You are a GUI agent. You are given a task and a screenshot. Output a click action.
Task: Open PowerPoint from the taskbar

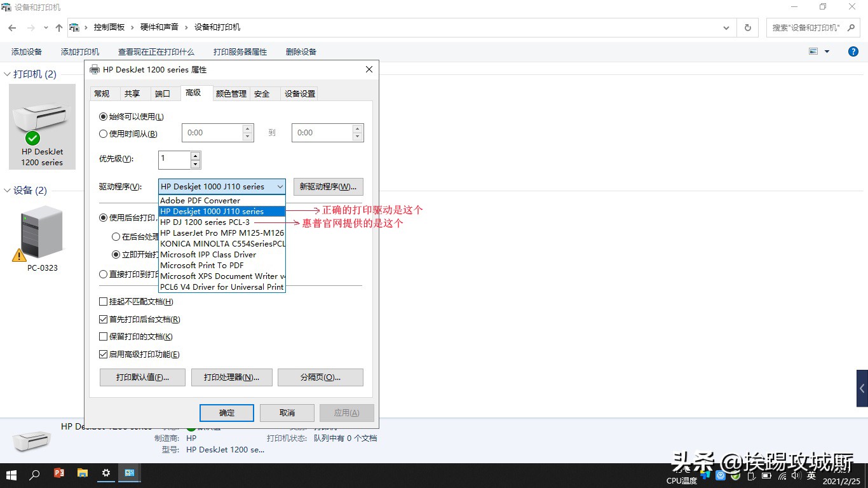[60, 474]
